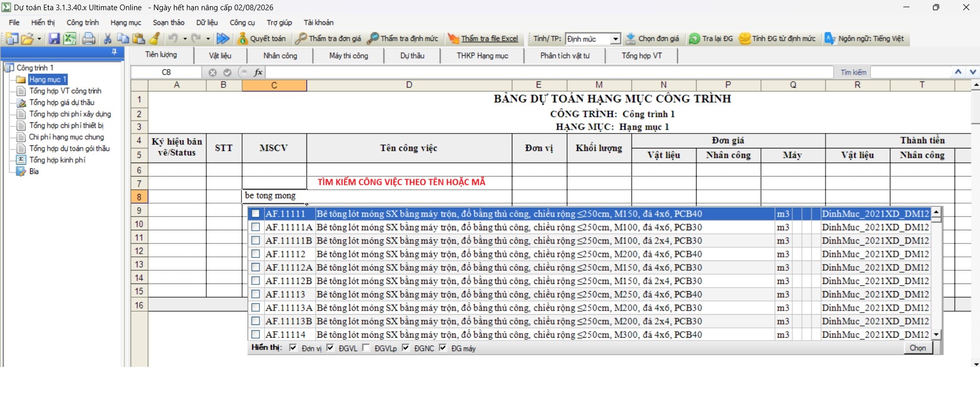Click the Cut scissors icon
The image size is (980, 416).
tap(107, 39)
